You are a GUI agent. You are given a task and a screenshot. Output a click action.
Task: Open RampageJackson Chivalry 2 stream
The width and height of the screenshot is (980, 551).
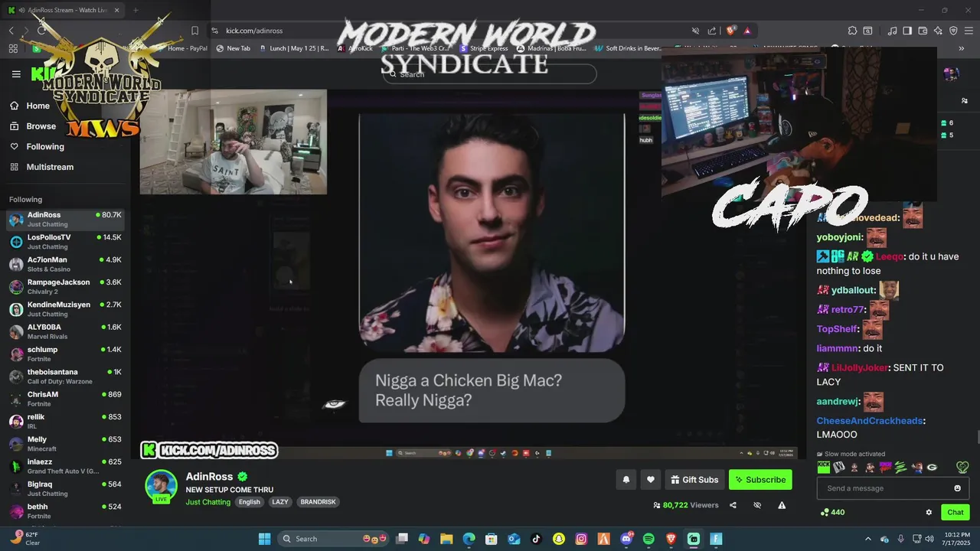point(65,287)
